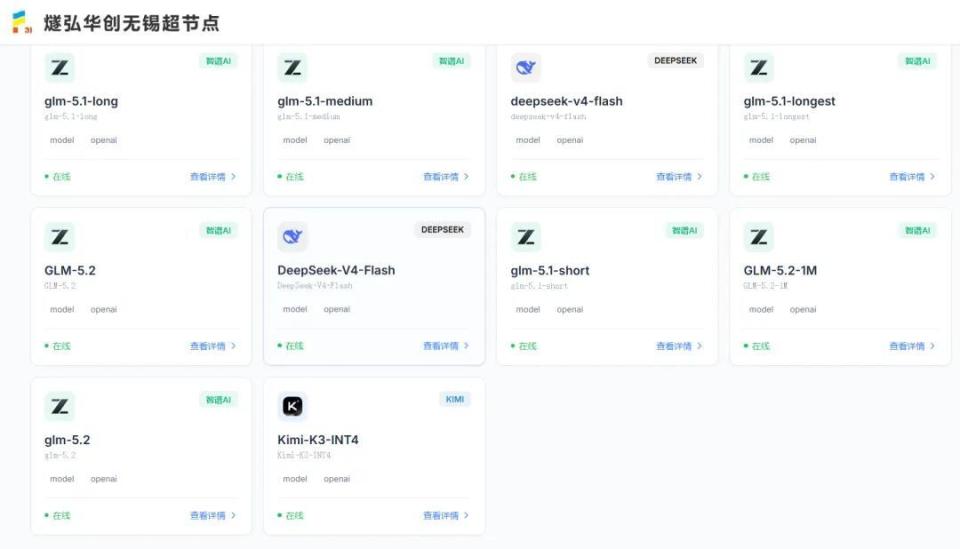Click DEEPSEEK badge on DeepSeek-V4-Flash card
Screen dimensions: 960x549
click(x=442, y=230)
